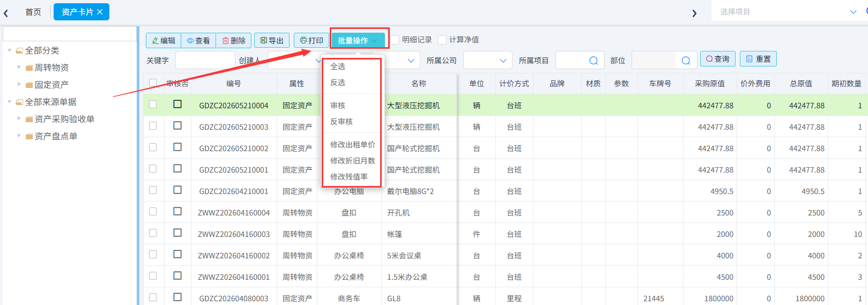Click the 重置 reset button
Viewport: 868px width, 305px height.
click(x=758, y=59)
